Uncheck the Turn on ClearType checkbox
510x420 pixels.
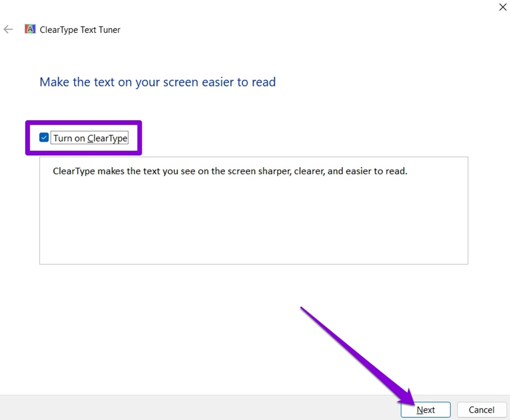pos(44,138)
